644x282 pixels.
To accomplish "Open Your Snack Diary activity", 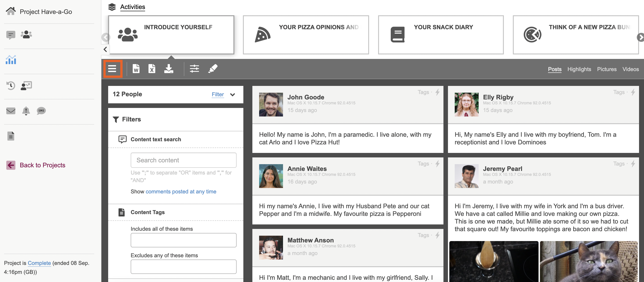I will (441, 35).
